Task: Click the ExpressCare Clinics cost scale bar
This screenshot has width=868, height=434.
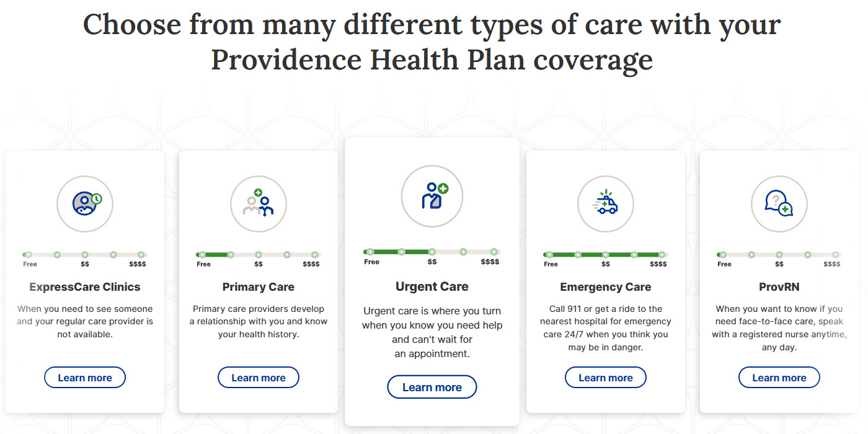Action: point(85,254)
